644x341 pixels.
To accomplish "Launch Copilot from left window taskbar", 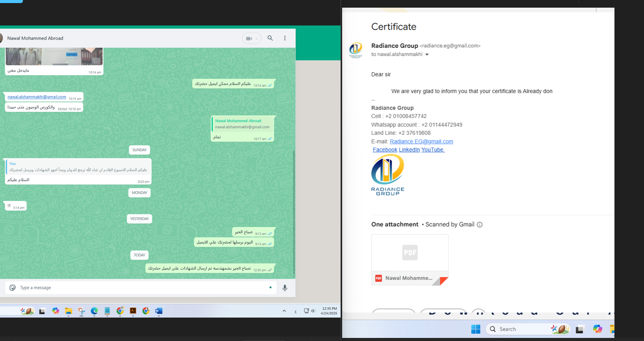I will click(x=55, y=311).
